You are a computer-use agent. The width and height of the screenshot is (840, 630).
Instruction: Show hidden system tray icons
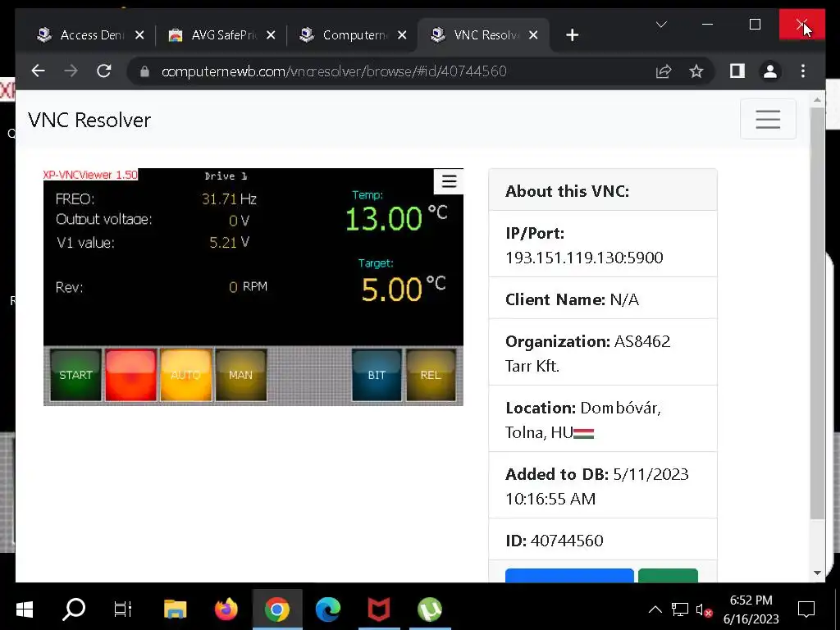tap(655, 609)
